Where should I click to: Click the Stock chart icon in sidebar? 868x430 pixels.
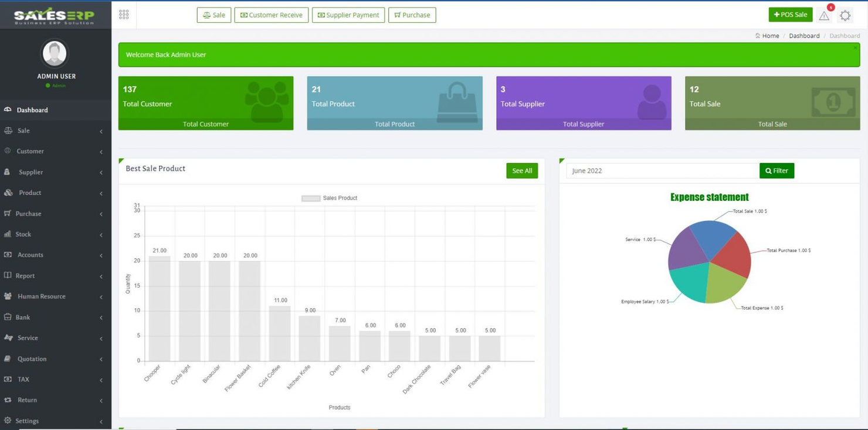pyautogui.click(x=8, y=234)
